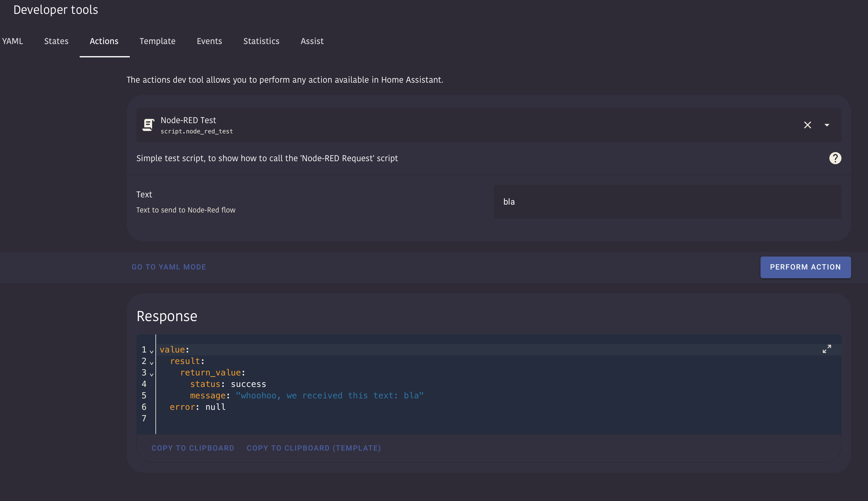The width and height of the screenshot is (868, 501).
Task: Select the Actions tab
Action: pos(104,41)
